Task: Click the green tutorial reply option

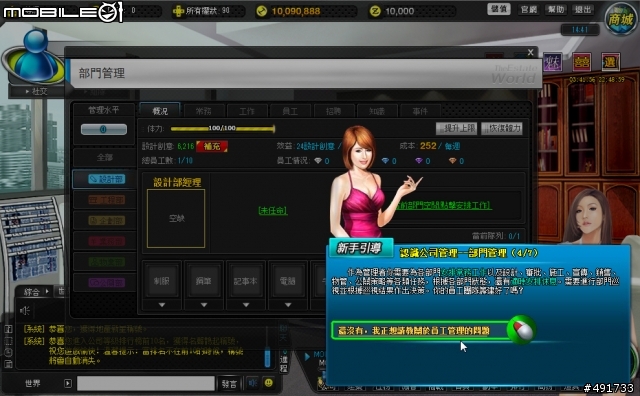Action: [420, 330]
